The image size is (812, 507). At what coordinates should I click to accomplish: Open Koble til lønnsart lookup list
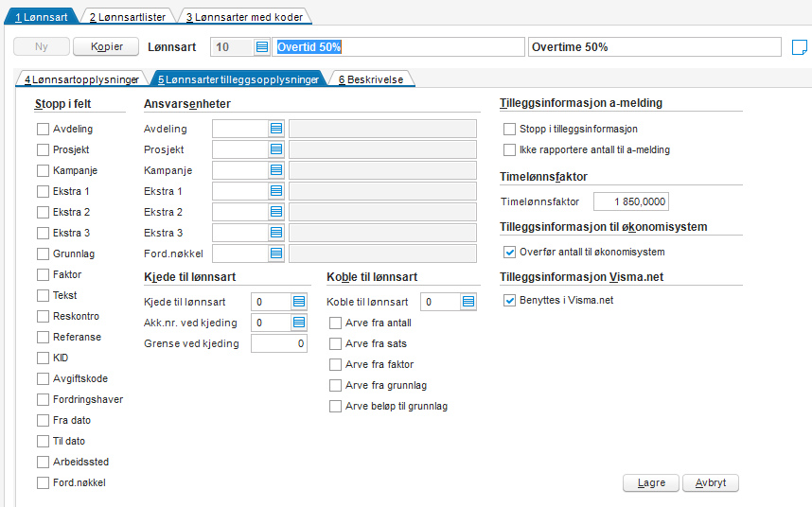[x=468, y=302]
